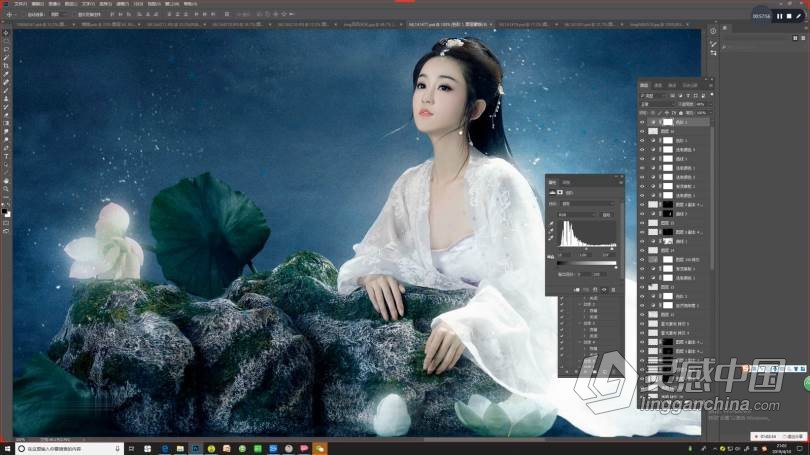Screen dimensions: 810x455
Task: Click the Windows Start button
Action: tap(7, 449)
